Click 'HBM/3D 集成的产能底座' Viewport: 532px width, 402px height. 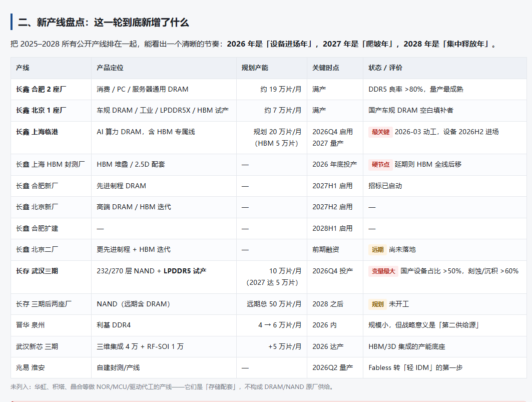point(407,346)
